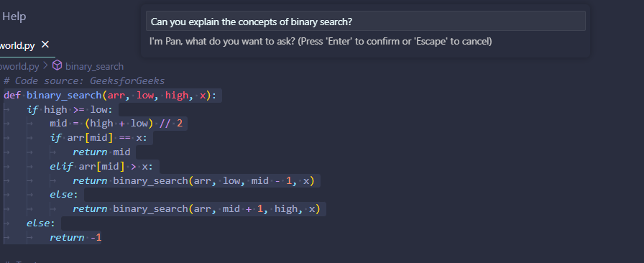Close the world.py tab
This screenshot has width=644, height=263.
[45, 45]
